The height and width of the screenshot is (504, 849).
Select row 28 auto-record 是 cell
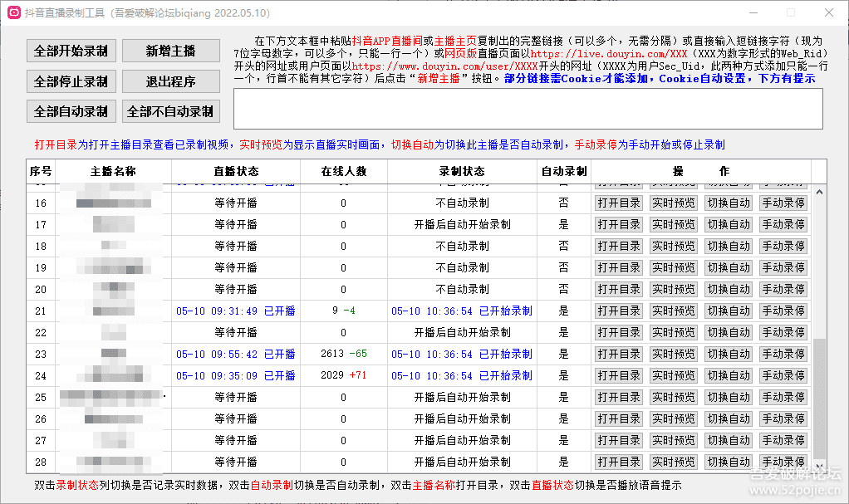pyautogui.click(x=564, y=462)
